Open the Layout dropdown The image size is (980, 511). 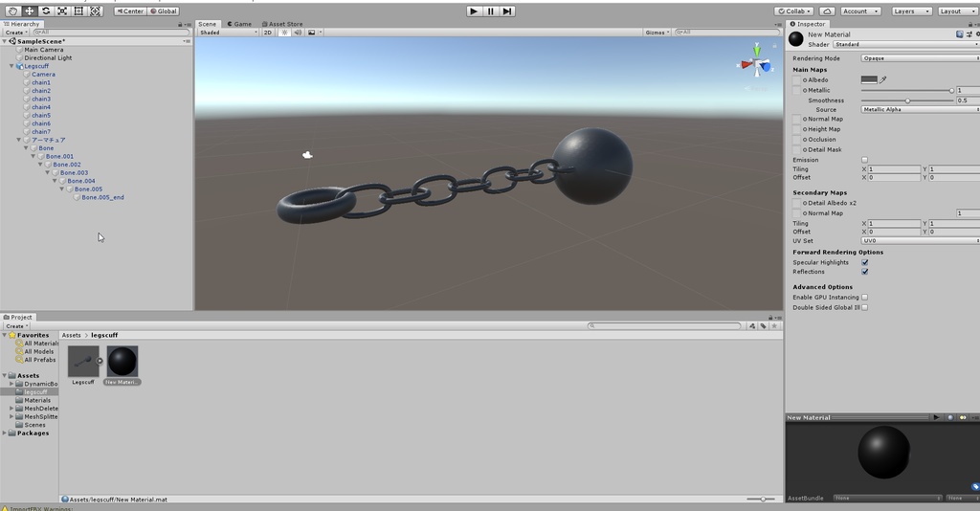coord(955,11)
